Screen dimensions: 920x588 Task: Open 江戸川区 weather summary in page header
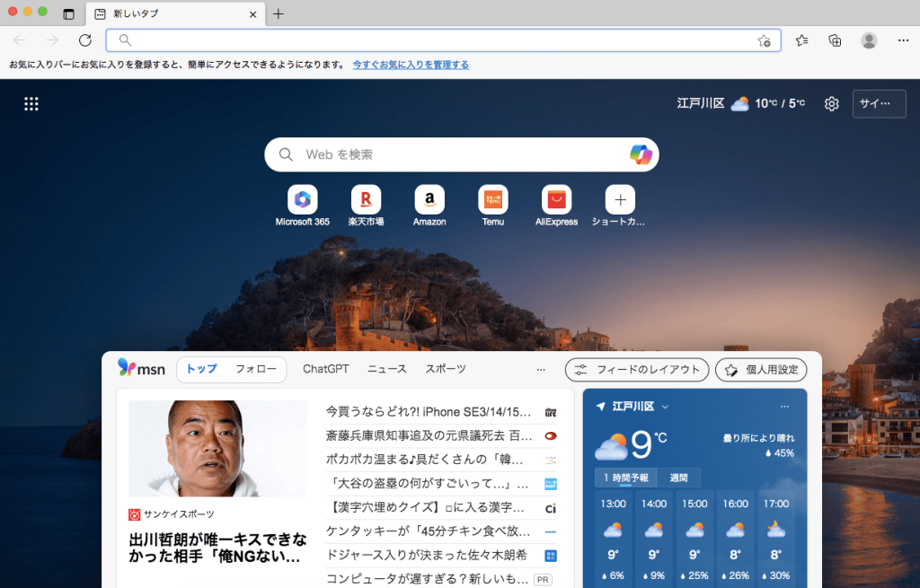pos(740,103)
